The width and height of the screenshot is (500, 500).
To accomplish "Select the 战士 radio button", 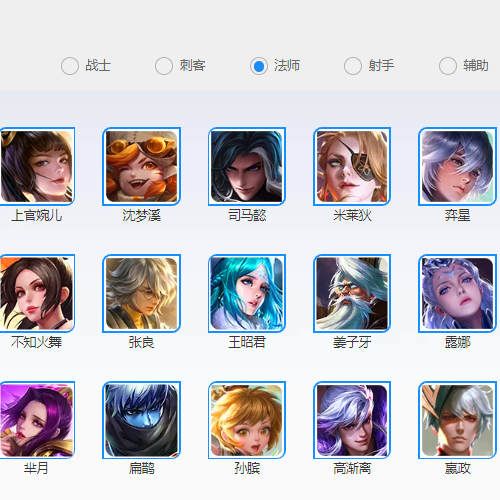I will 70,66.
